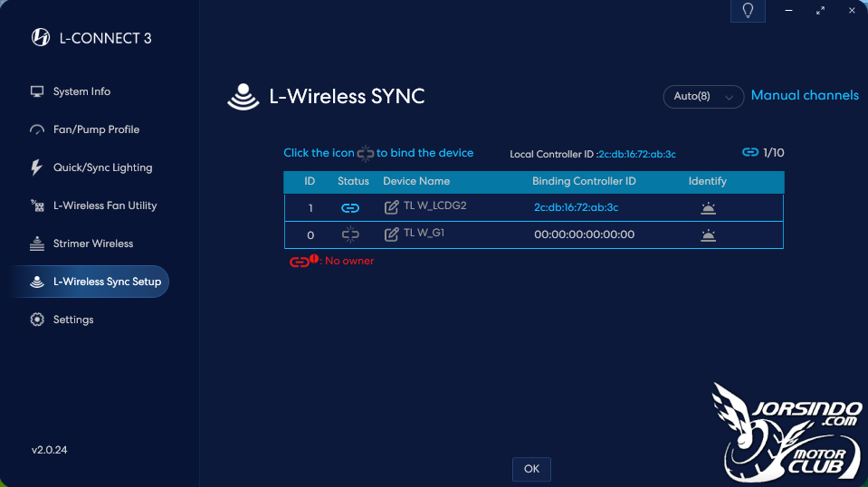Image resolution: width=868 pixels, height=487 pixels.
Task: Click device name TL W_G1
Action: (x=424, y=233)
